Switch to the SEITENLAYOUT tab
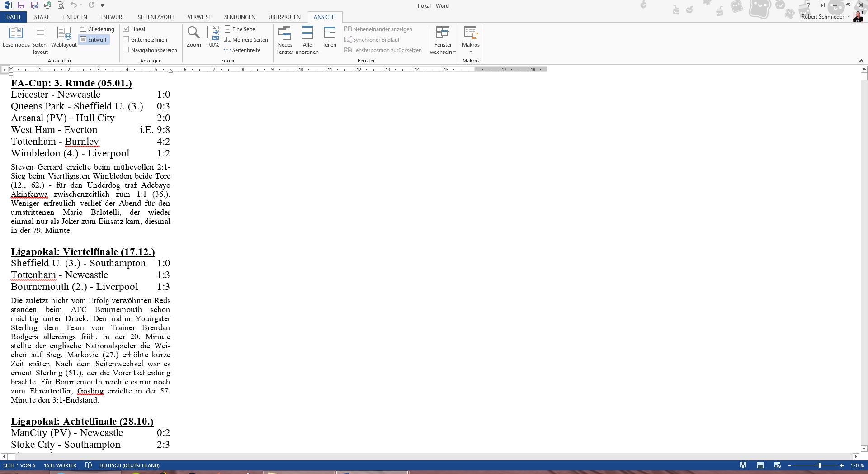This screenshot has height=474, width=868. 156,17
